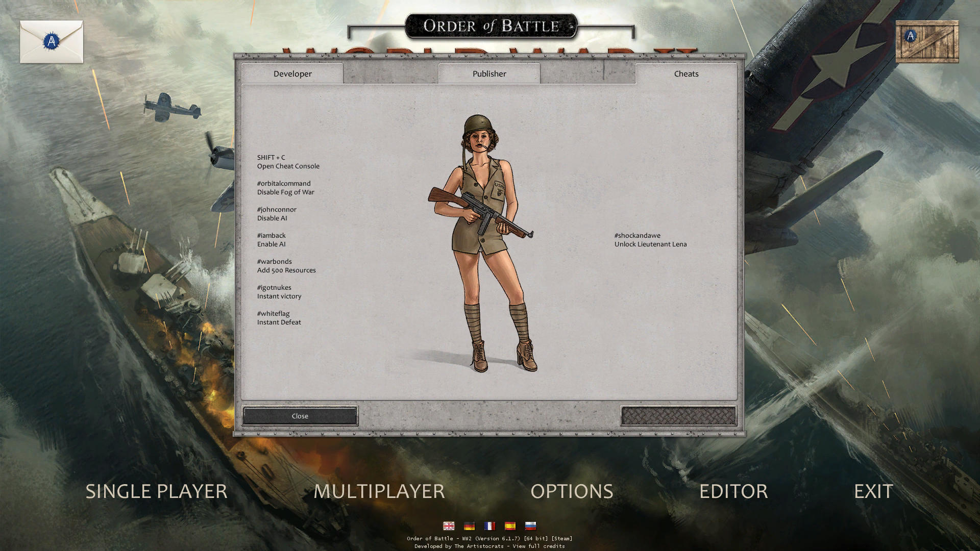Viewport: 980px width, 551px height.
Task: Switch to the Publisher tab
Action: pyautogui.click(x=489, y=73)
